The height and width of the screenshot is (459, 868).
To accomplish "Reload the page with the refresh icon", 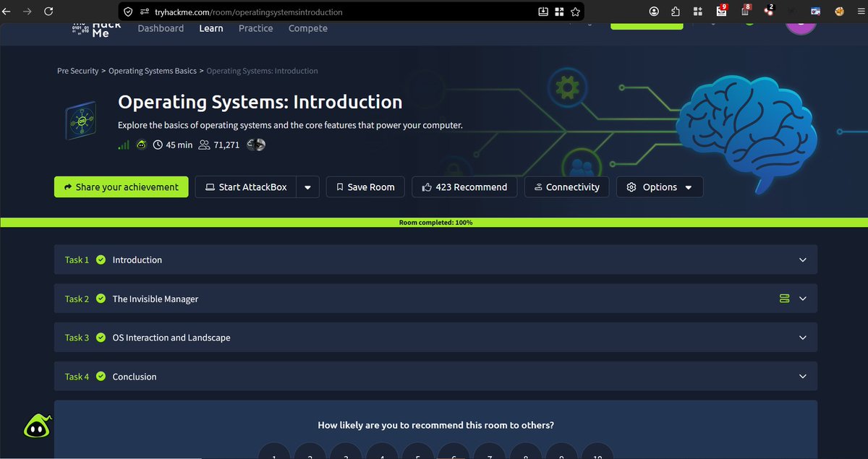I will (x=48, y=12).
